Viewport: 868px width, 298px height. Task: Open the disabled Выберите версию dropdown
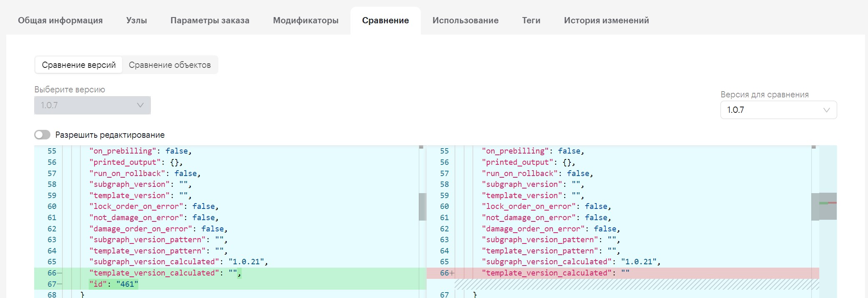93,105
